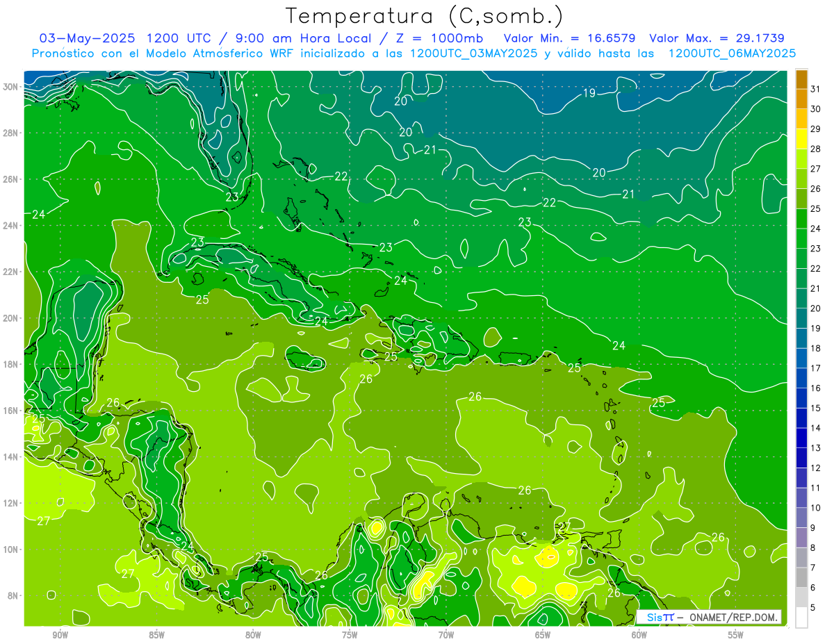Click the 70W longitude axis label
Screen dimensions: 834x644
pos(446,635)
